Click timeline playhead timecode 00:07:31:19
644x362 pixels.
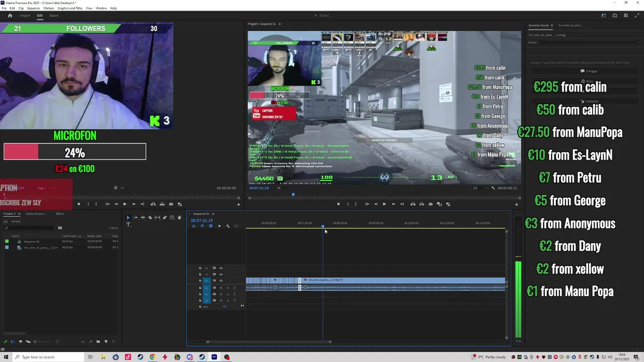coord(202,221)
